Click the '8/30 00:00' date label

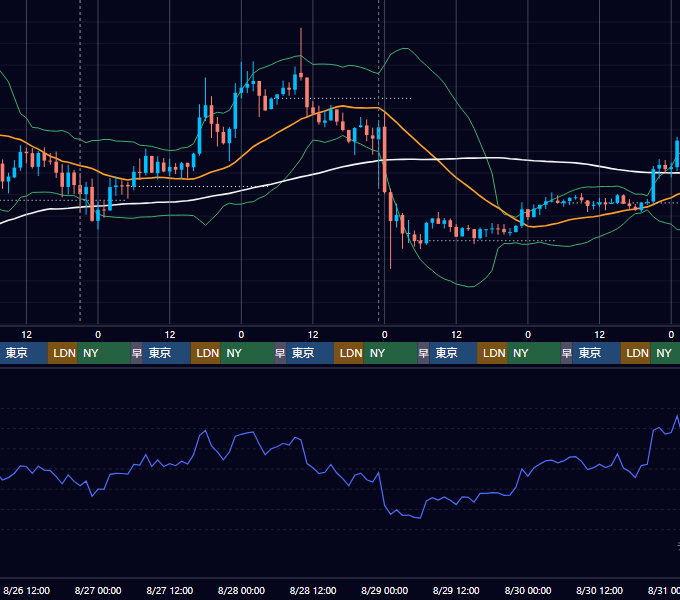click(528, 590)
